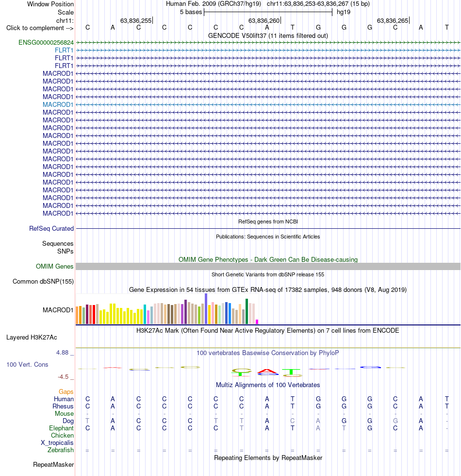
Task: Click the SNPs track label
Action: 65,251
